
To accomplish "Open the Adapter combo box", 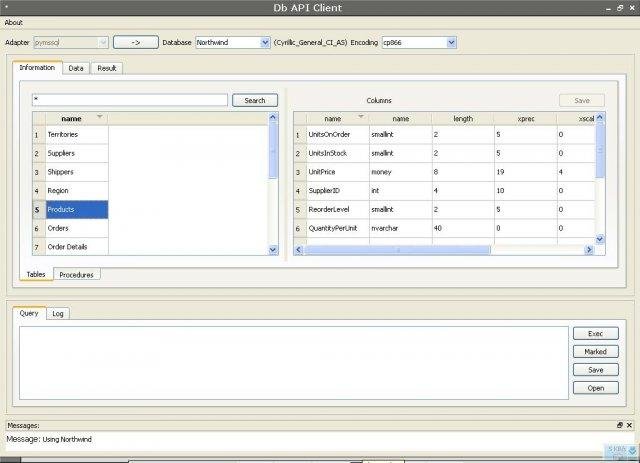I will [x=71, y=42].
